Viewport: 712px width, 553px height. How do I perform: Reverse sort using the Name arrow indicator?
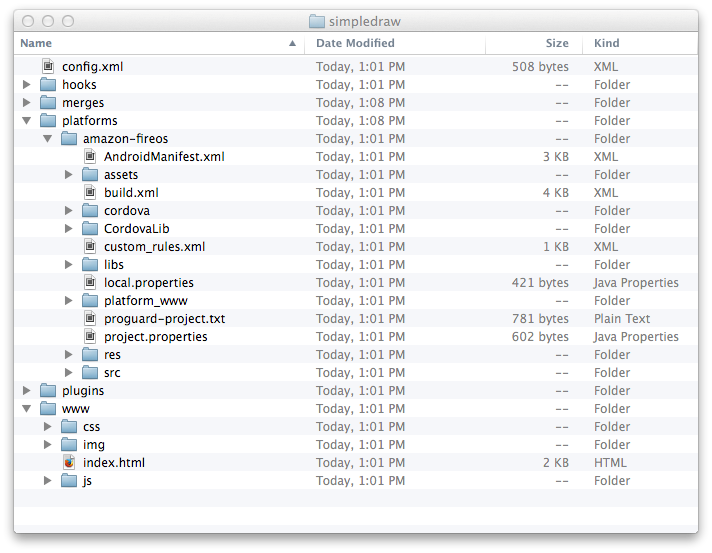tap(292, 43)
